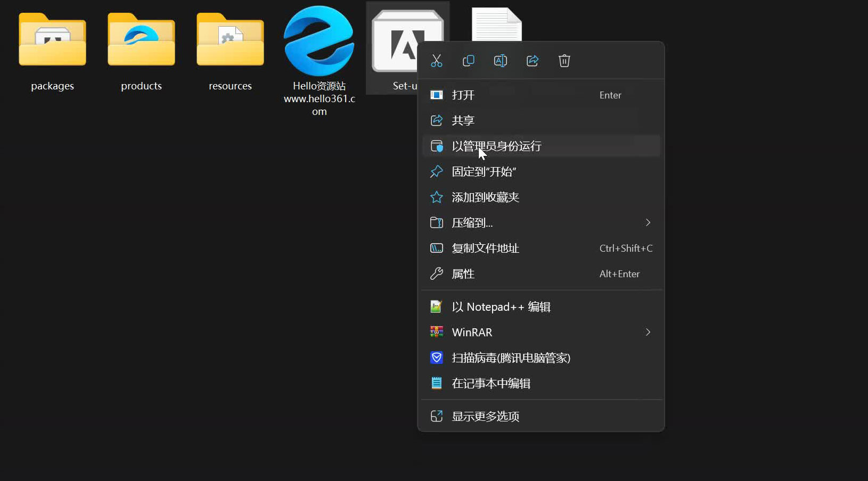Expand the 压缩到 submenu arrow

648,222
